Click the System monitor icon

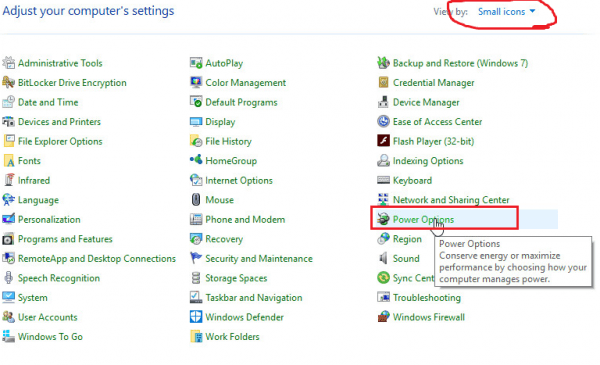click(8, 297)
